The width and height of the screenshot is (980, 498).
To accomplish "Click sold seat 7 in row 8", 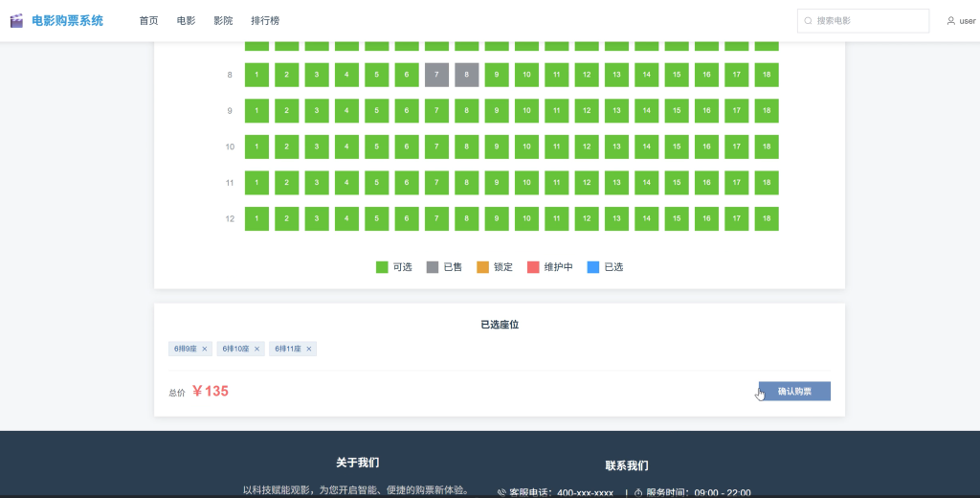I will 436,75.
